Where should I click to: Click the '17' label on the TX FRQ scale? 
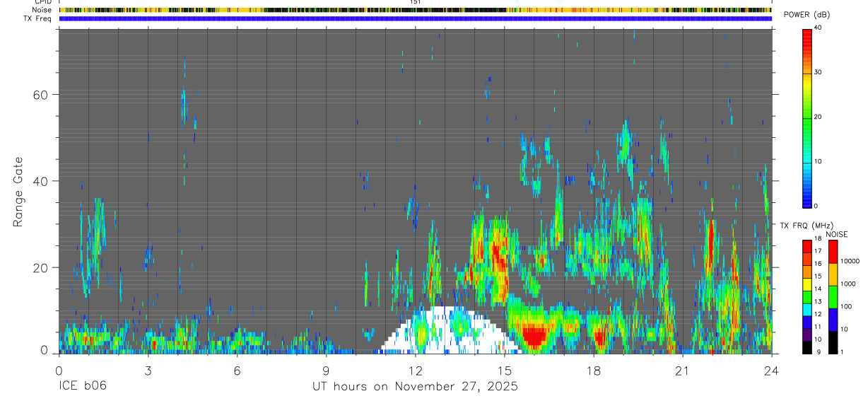(817, 250)
